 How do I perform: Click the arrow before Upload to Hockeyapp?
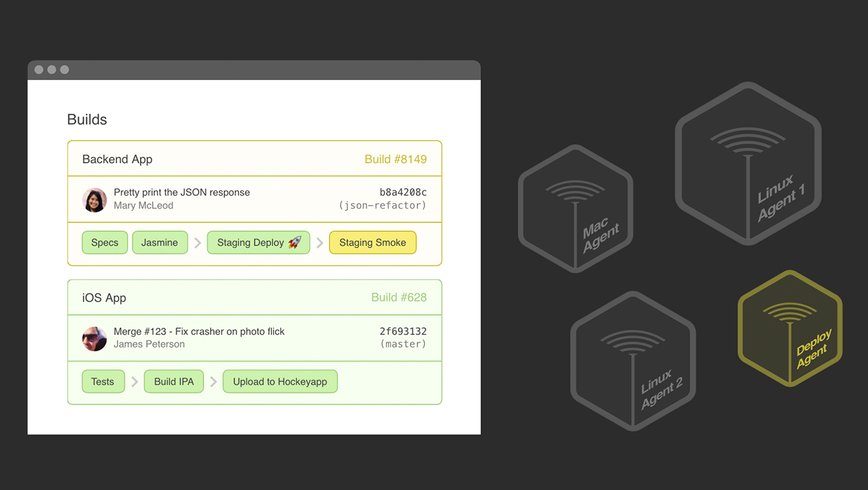coord(213,382)
